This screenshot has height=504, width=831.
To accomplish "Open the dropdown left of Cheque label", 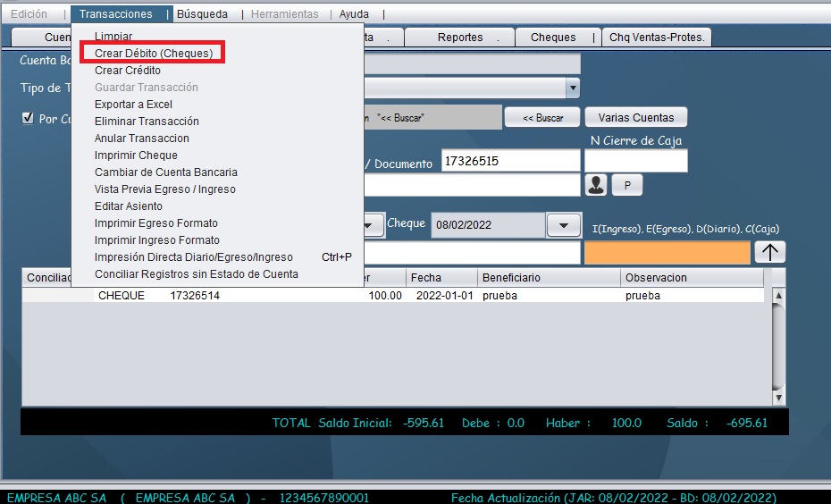I will 373,224.
